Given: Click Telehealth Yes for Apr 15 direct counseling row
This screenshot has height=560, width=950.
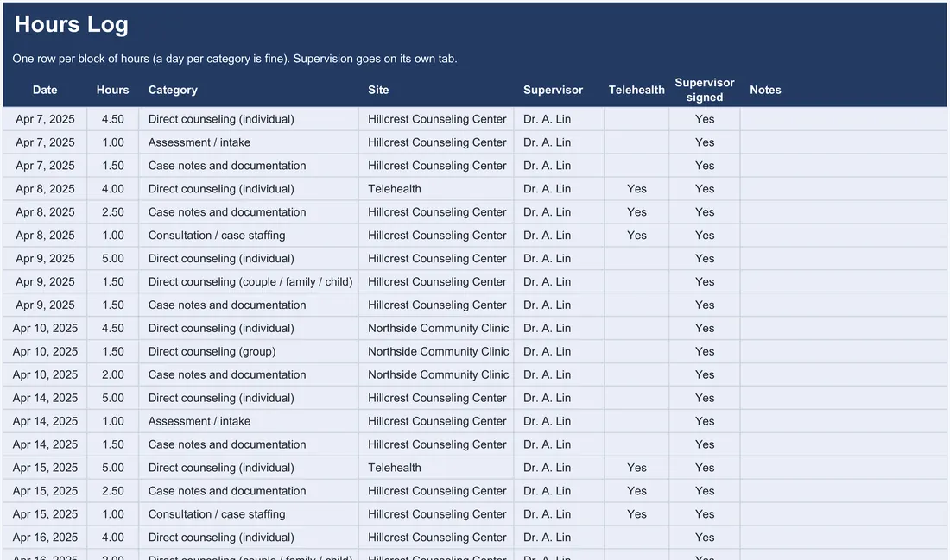Looking at the screenshot, I should [x=636, y=468].
